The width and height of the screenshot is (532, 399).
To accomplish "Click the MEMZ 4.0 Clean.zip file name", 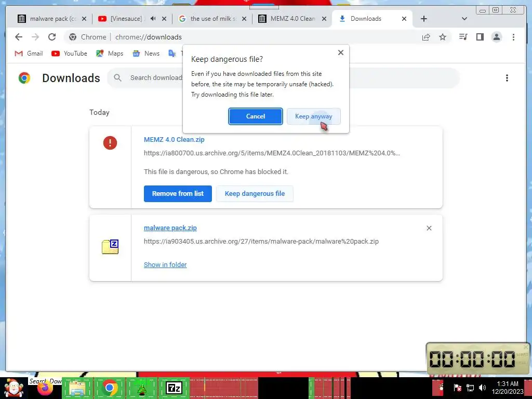I will click(x=174, y=139).
